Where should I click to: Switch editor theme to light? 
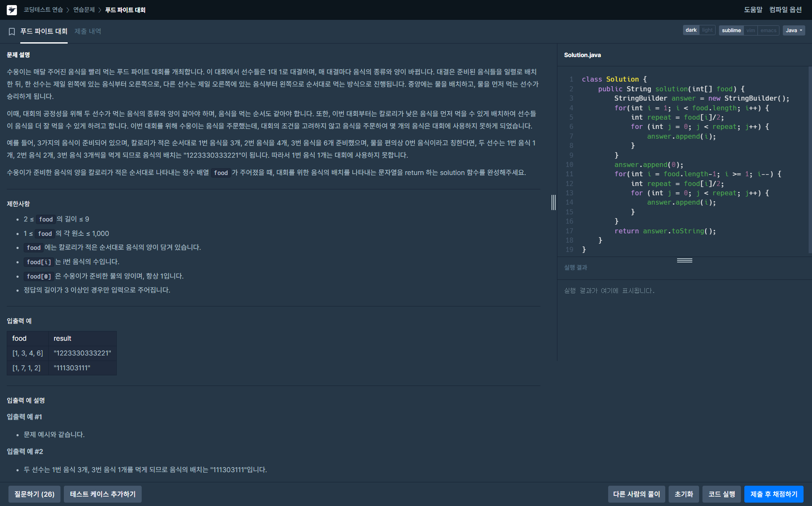pos(707,30)
